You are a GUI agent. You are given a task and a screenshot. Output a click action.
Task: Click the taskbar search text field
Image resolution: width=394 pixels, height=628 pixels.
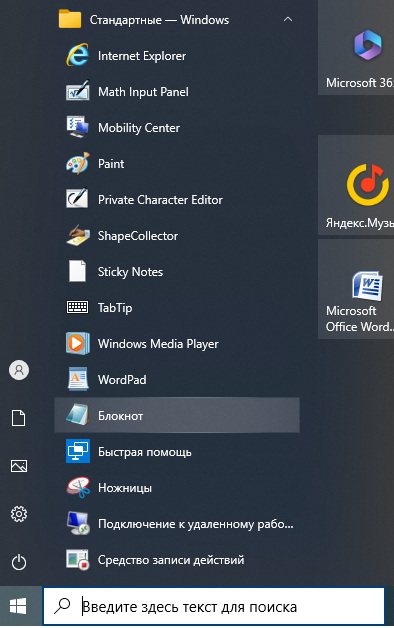pos(213,606)
